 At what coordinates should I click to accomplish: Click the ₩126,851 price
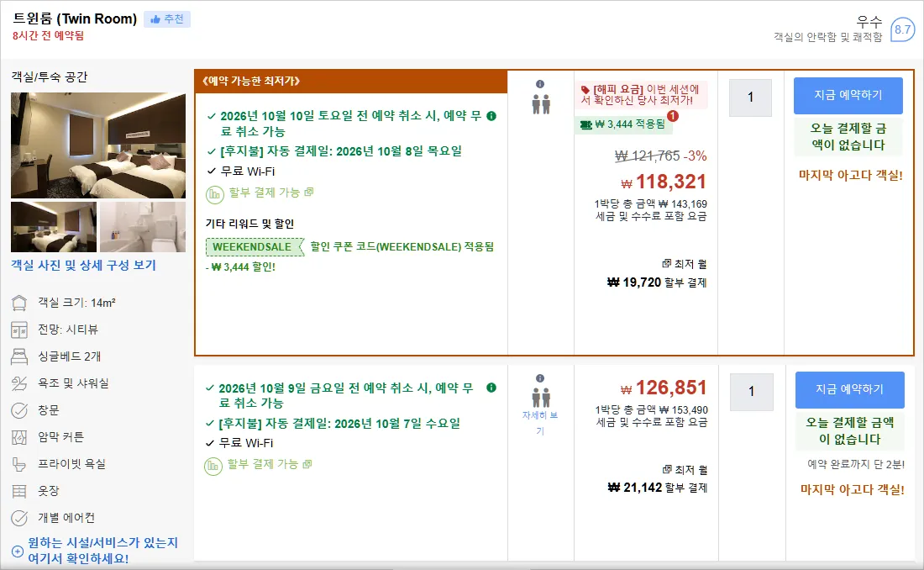pyautogui.click(x=664, y=388)
